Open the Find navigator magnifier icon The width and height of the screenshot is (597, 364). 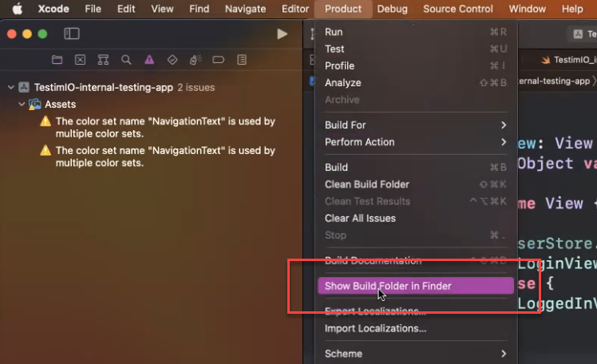[x=126, y=60]
